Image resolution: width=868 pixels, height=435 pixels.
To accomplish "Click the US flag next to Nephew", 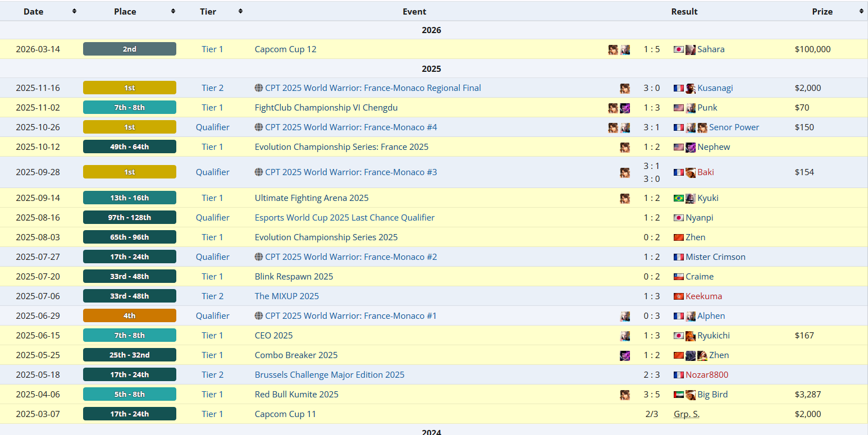I will pos(678,147).
